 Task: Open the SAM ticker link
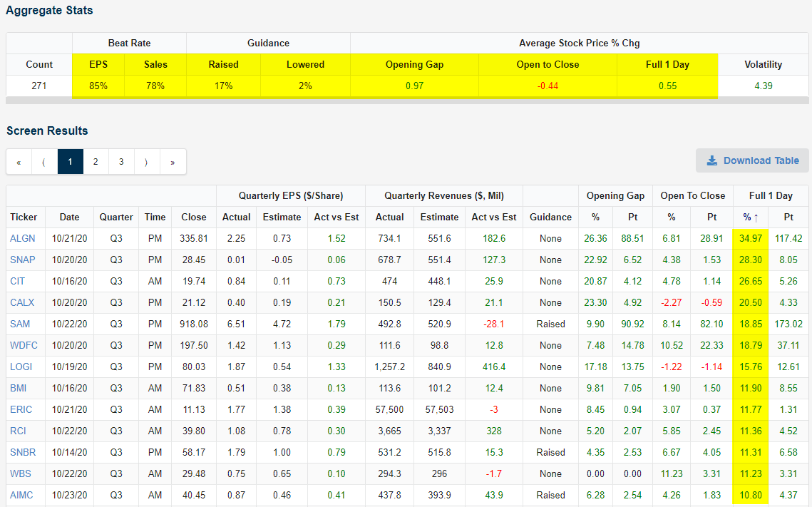(20, 324)
